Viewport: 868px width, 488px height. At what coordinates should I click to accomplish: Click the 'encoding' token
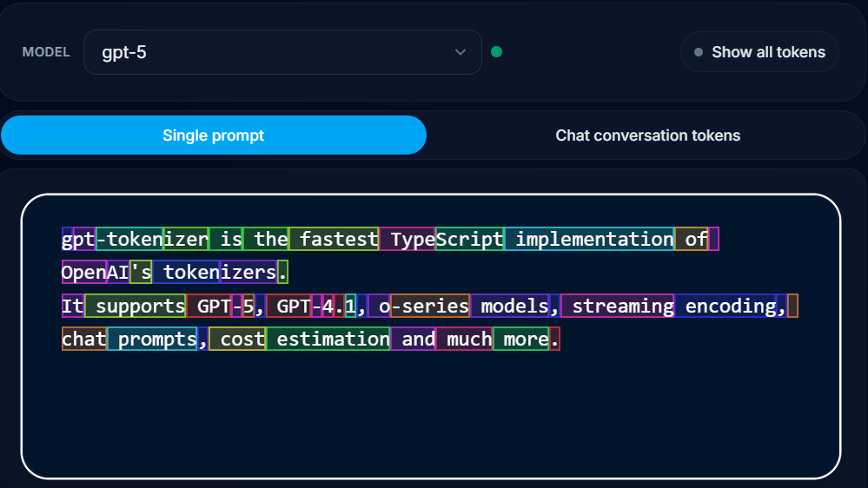tap(726, 306)
